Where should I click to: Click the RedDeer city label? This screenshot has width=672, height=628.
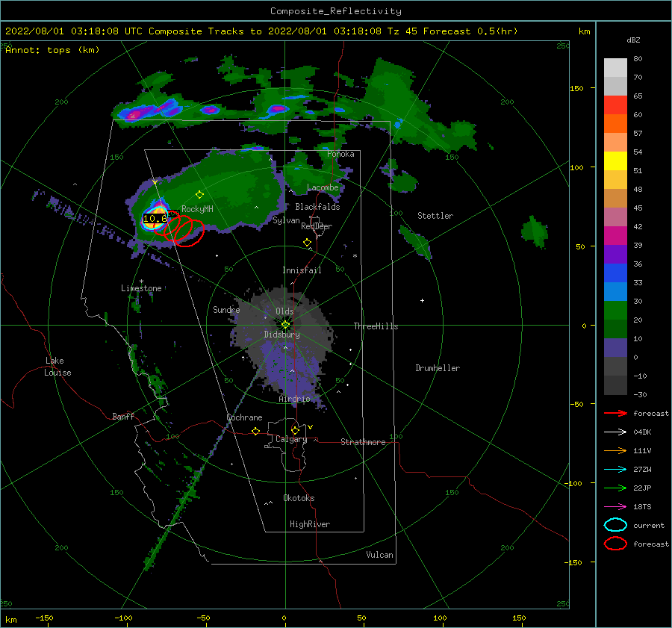pos(317,226)
